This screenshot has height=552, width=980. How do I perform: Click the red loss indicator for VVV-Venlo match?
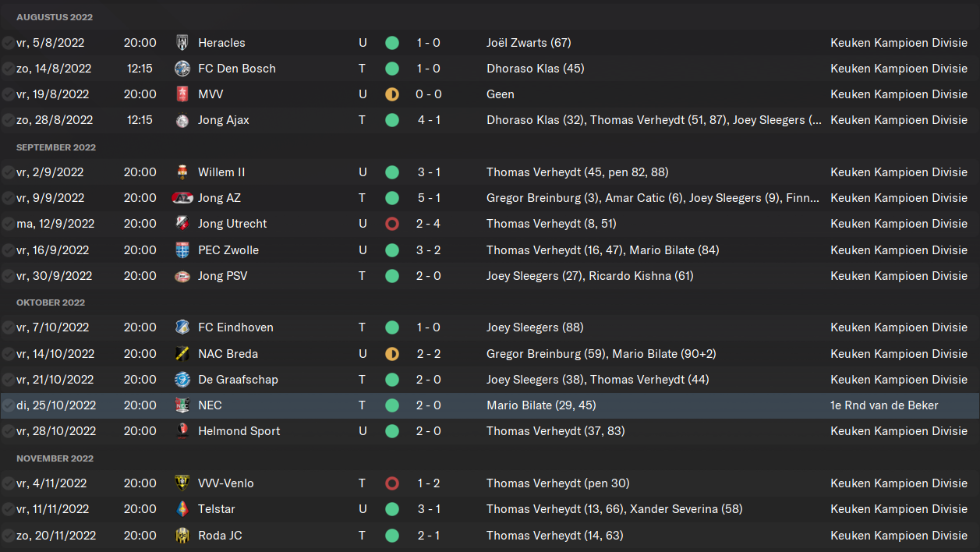(x=392, y=483)
